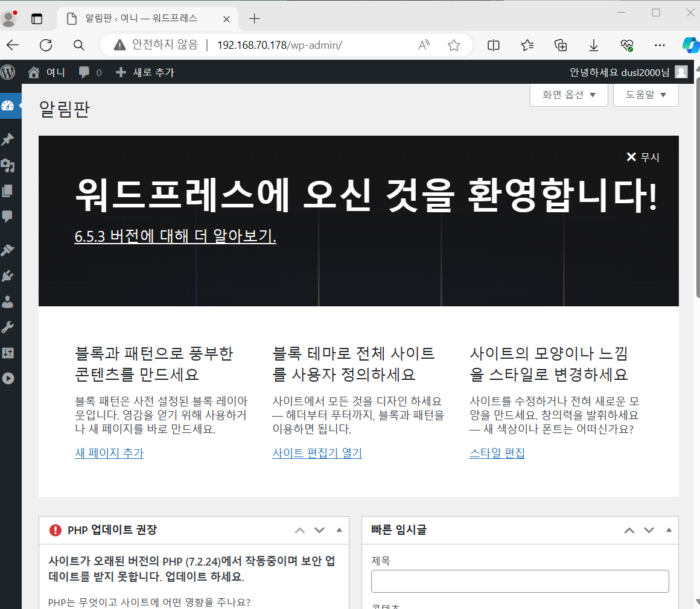Open Appearance brush icon in sidebar

pyautogui.click(x=8, y=250)
